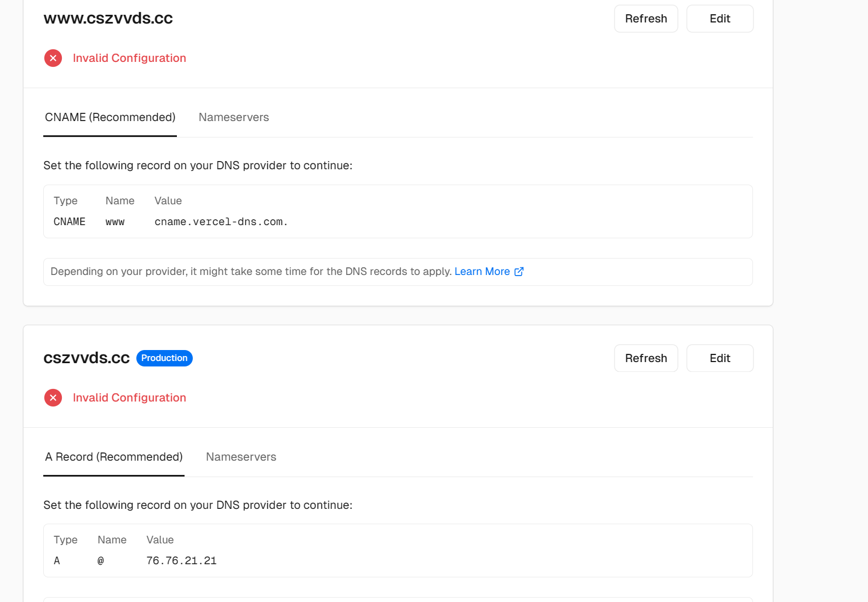Refresh the www.cszvvds.cc domain status
The image size is (868, 602).
point(646,19)
